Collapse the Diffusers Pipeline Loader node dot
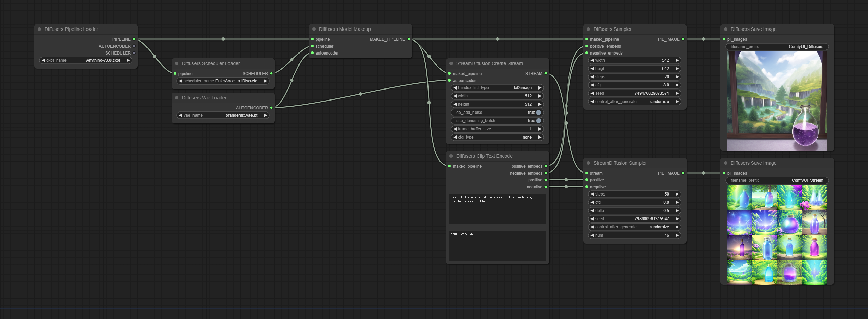Screen dimensions: 868x319 click(39, 29)
